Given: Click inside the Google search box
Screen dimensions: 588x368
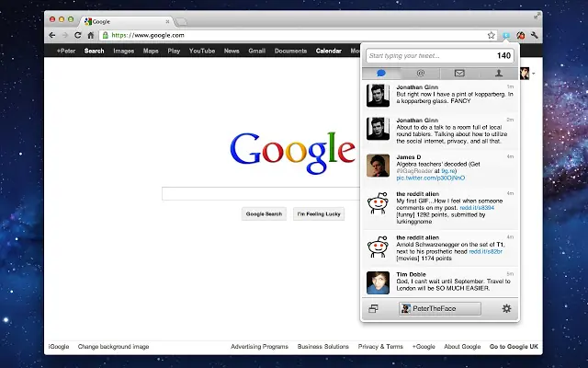Looking at the screenshot, I should click(261, 194).
